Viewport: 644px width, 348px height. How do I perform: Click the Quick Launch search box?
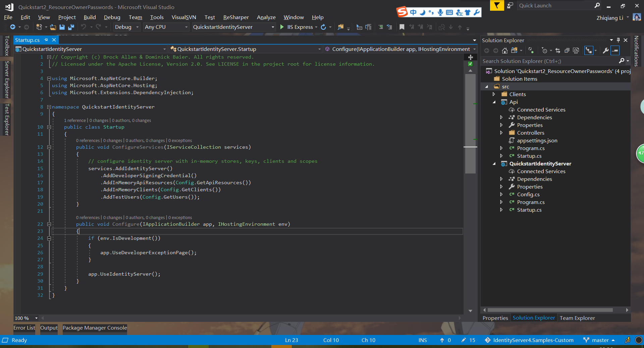coord(557,5)
